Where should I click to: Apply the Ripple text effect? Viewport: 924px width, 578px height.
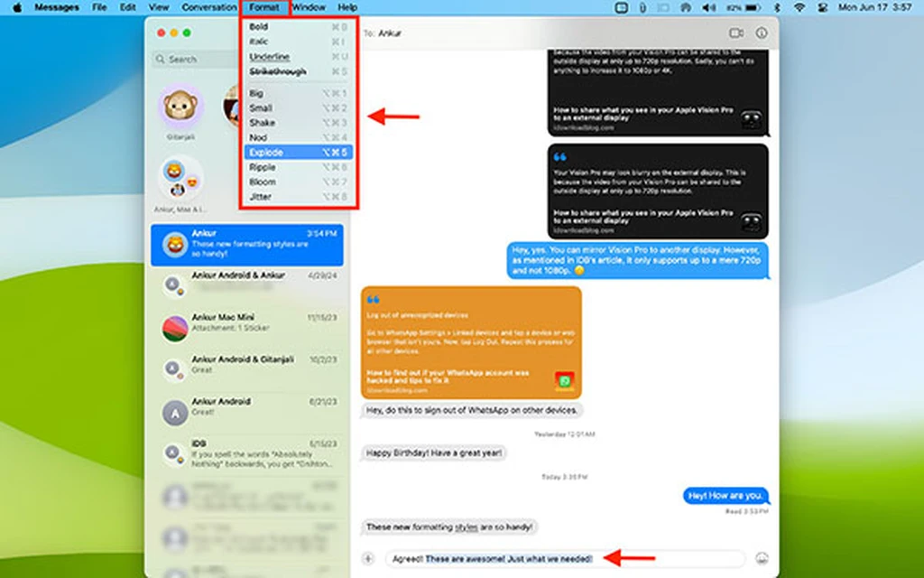coord(298,167)
